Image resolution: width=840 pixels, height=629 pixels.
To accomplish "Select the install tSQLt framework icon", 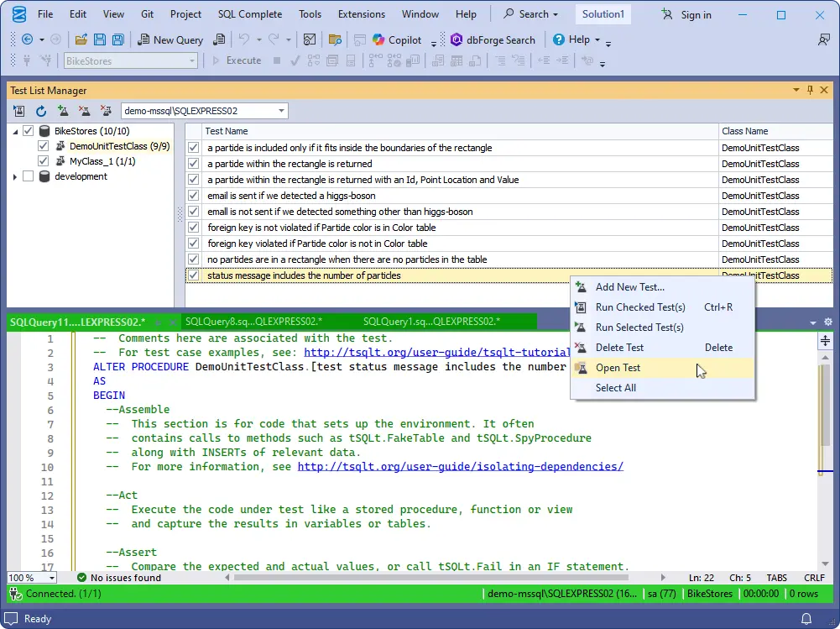I will [18, 110].
